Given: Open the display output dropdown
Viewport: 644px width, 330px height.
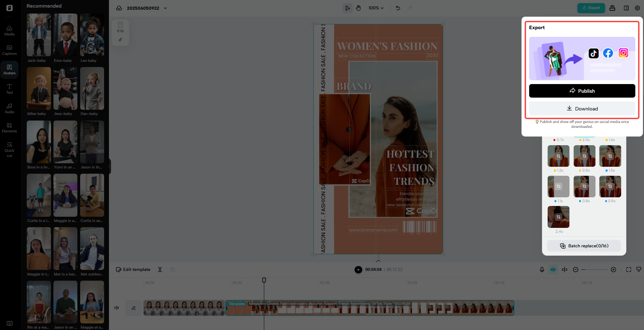Looking at the screenshot, I should point(639,269).
